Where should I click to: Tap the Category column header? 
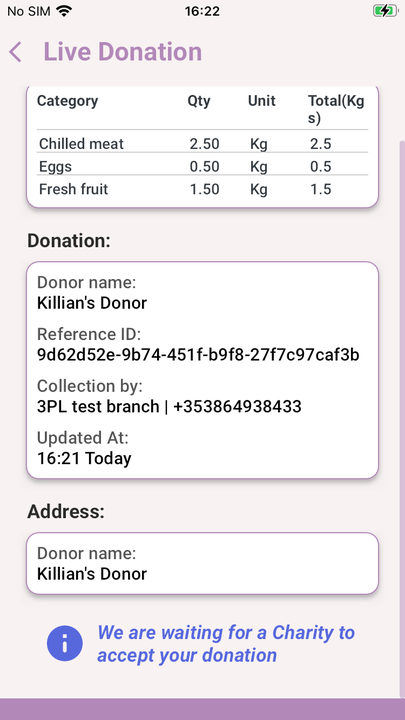click(x=68, y=101)
